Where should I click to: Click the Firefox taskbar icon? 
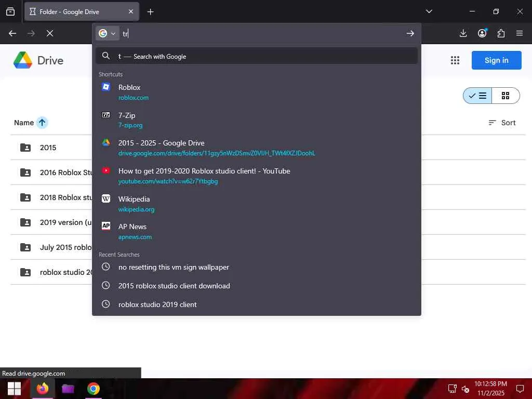point(43,389)
